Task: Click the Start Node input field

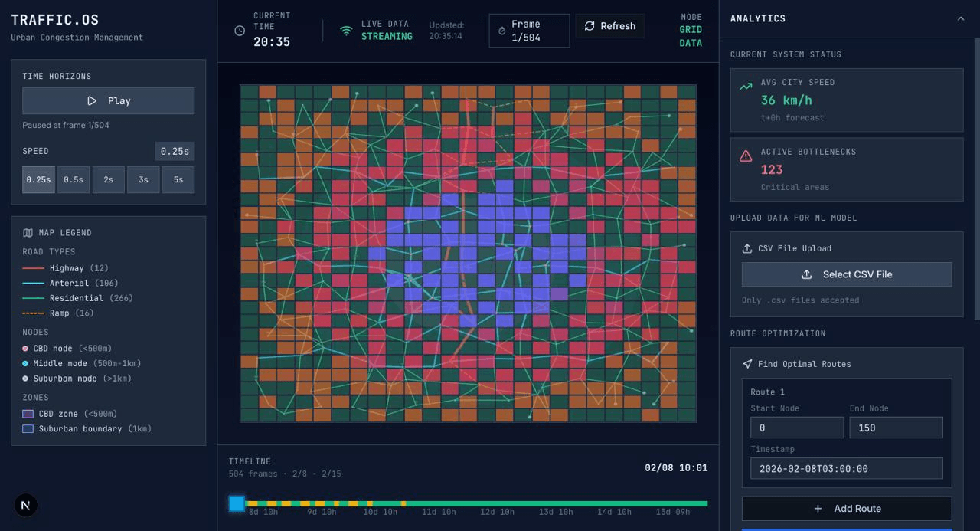Action: [797, 428]
